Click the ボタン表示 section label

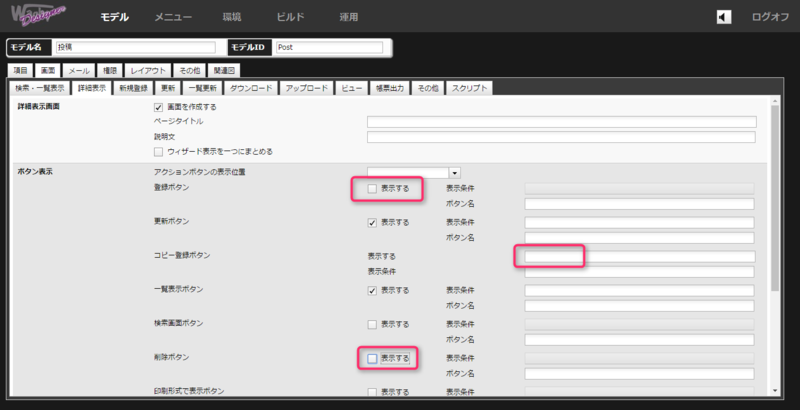coord(35,172)
